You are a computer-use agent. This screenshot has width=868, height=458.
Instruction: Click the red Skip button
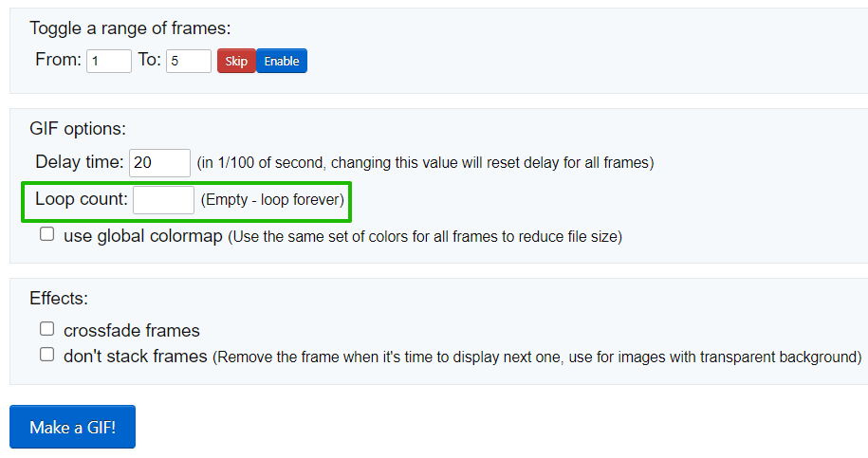236,61
